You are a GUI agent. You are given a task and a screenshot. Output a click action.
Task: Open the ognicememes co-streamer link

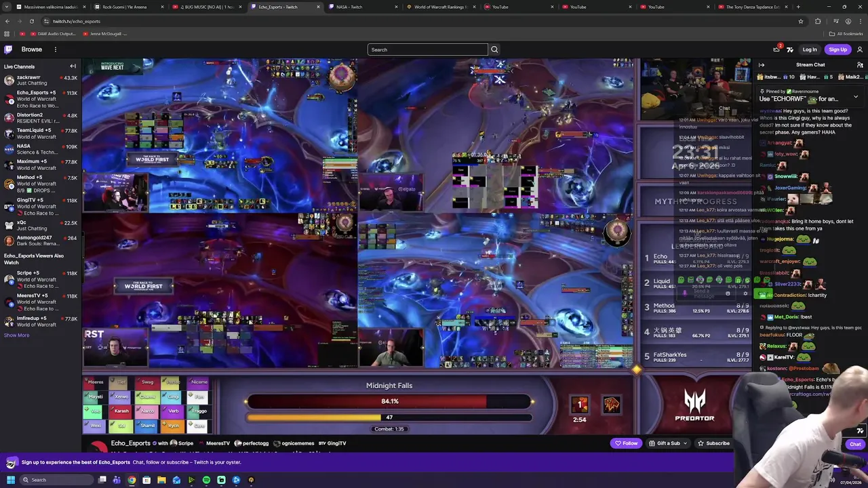294,443
